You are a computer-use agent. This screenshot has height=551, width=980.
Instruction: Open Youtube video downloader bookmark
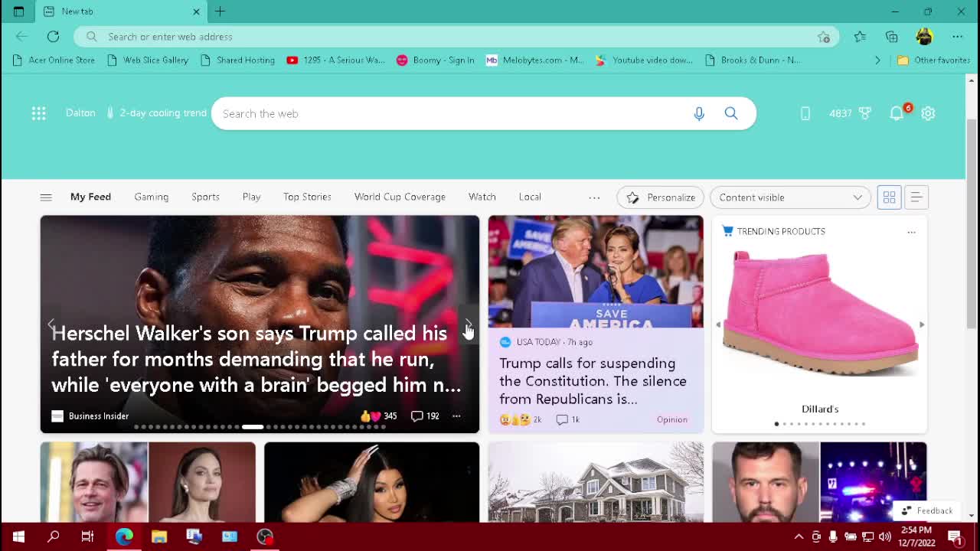click(644, 60)
